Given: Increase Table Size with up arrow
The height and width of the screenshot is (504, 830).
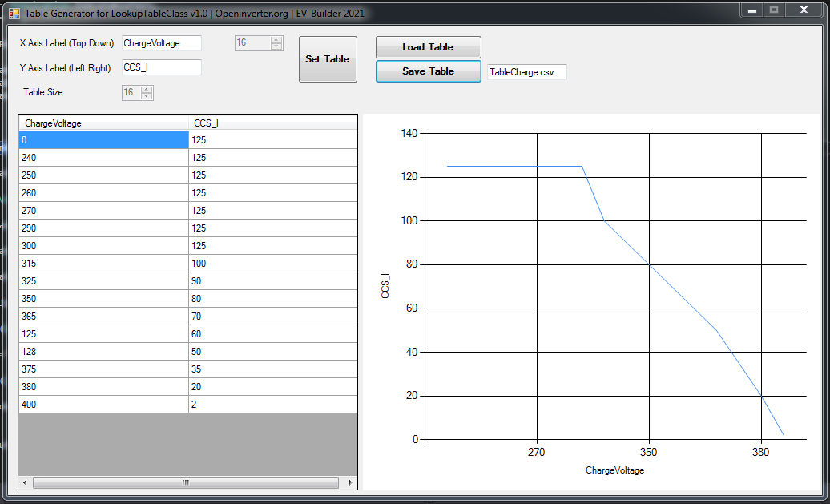Looking at the screenshot, I should pyautogui.click(x=147, y=89).
